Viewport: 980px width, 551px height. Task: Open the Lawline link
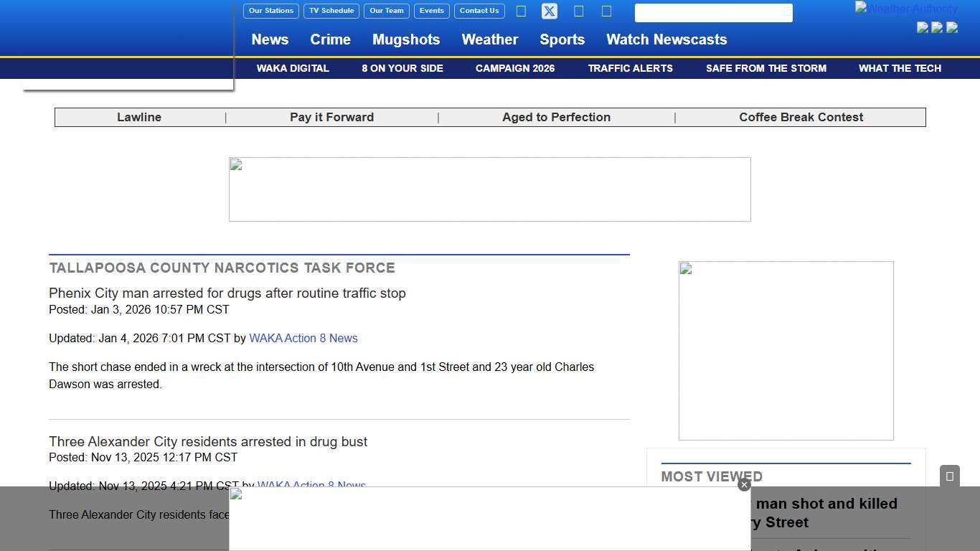point(139,117)
